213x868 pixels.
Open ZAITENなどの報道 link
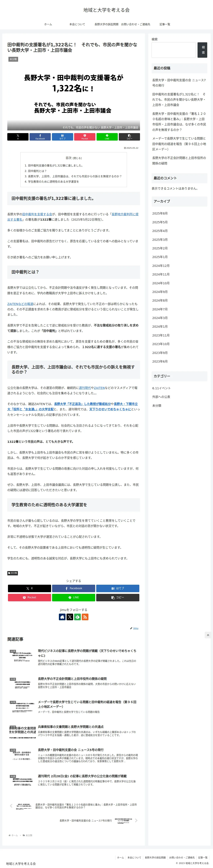(x=21, y=304)
